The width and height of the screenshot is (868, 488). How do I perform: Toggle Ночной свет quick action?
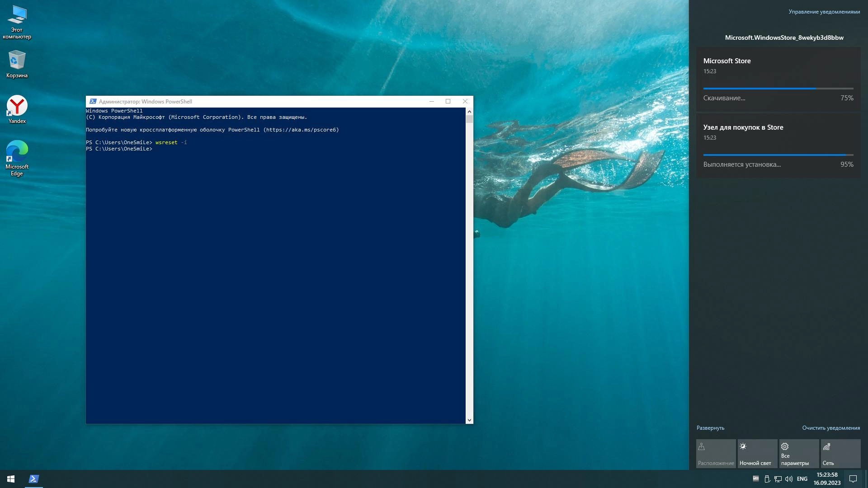point(757,454)
